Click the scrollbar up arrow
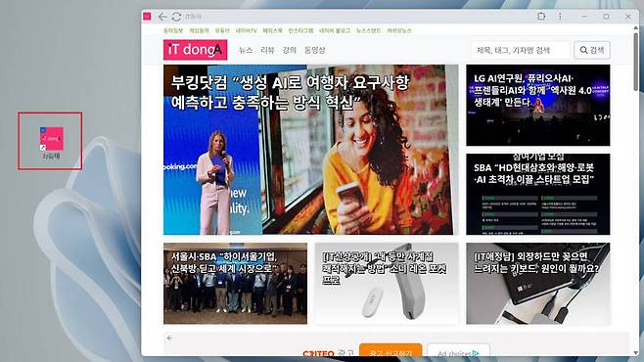The width and height of the screenshot is (644, 362). coord(636,28)
